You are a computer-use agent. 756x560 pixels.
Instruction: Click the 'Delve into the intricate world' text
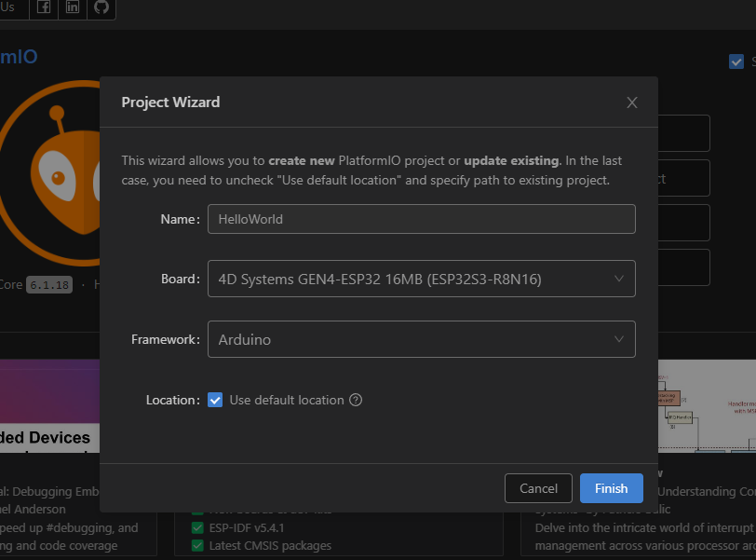pyautogui.click(x=643, y=527)
